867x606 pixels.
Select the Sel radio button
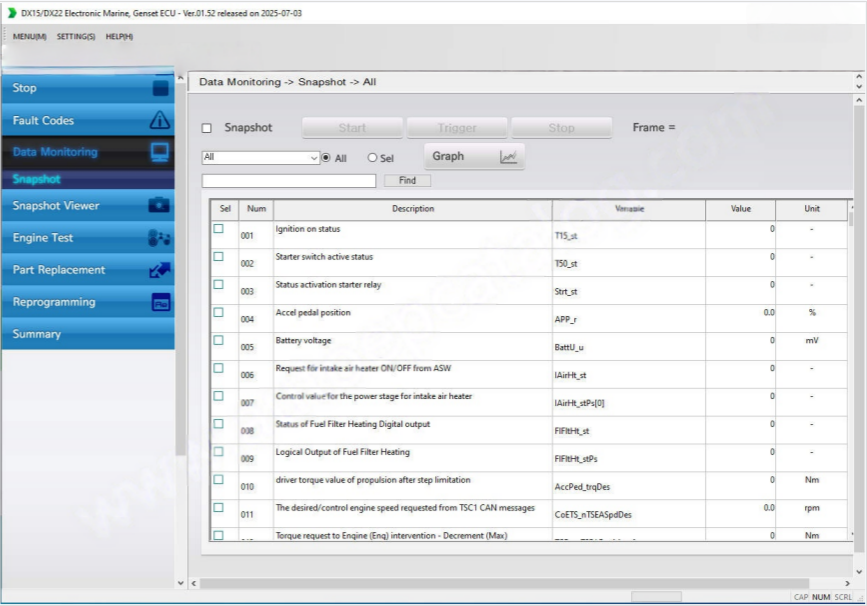(x=373, y=158)
